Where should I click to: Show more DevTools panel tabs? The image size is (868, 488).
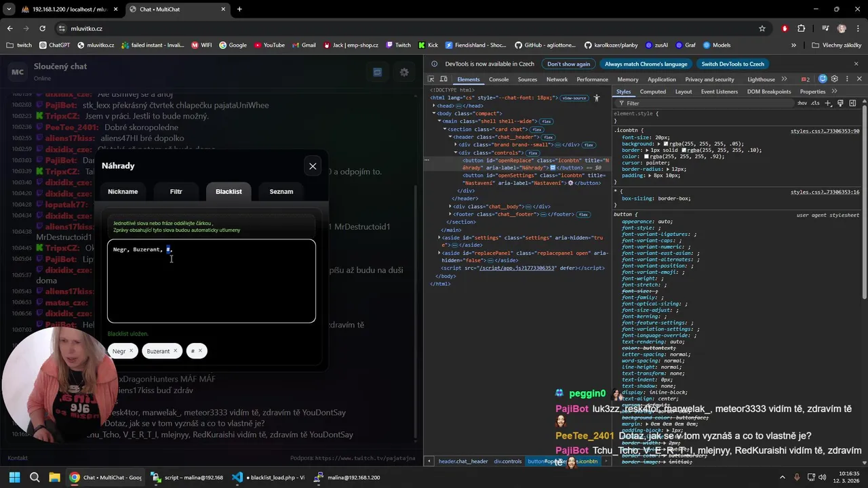[785, 79]
